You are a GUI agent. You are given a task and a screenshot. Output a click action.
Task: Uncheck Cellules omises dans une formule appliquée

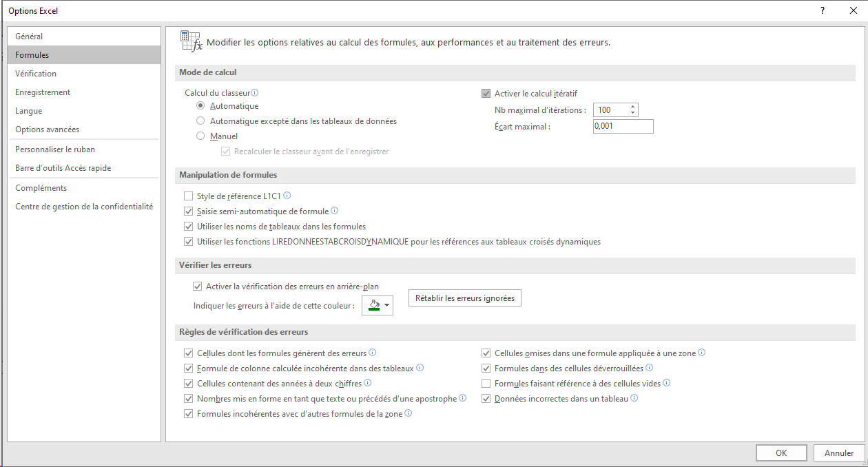[x=486, y=353]
